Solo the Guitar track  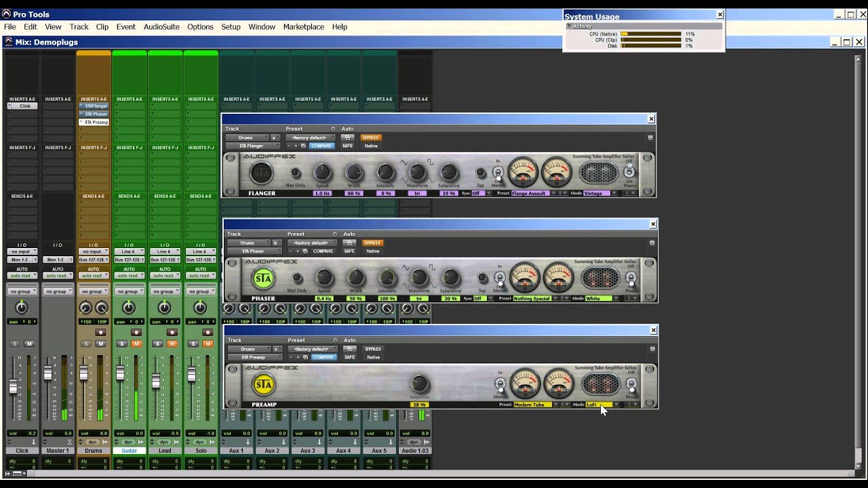(122, 344)
